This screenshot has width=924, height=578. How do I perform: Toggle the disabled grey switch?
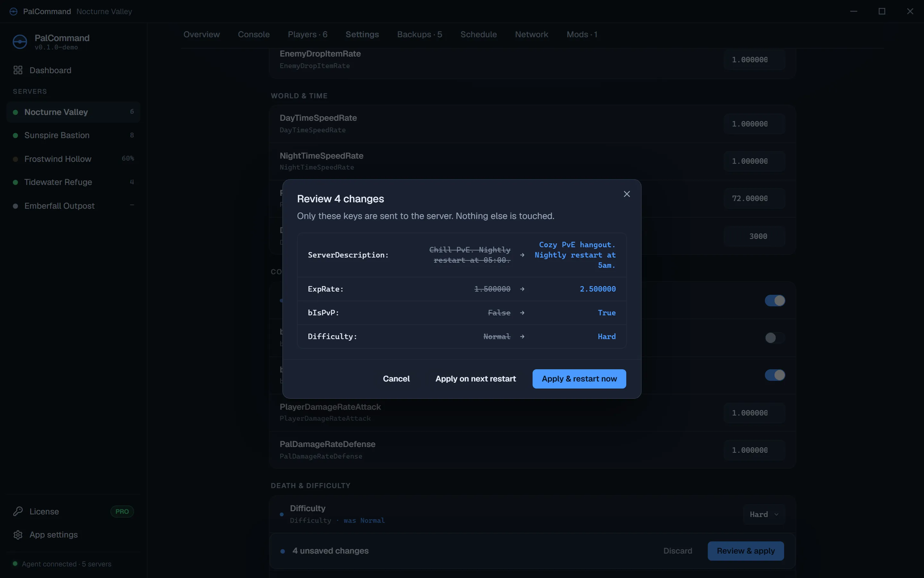point(775,338)
